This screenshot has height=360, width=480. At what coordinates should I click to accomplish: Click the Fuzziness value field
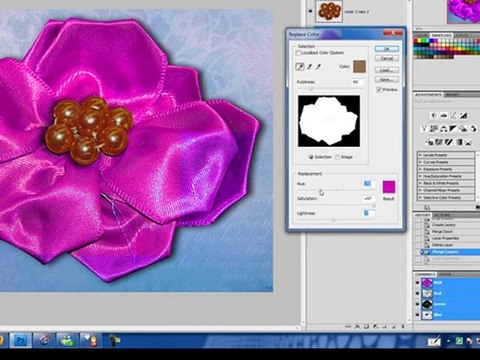point(358,82)
